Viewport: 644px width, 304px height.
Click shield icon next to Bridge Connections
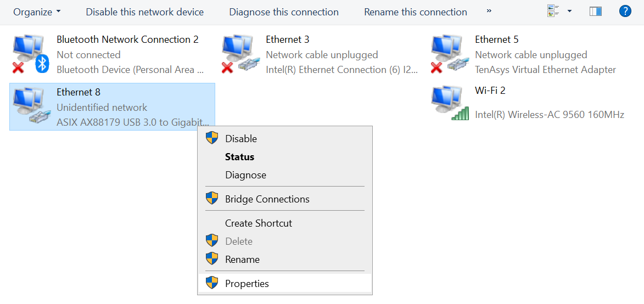pyautogui.click(x=212, y=199)
